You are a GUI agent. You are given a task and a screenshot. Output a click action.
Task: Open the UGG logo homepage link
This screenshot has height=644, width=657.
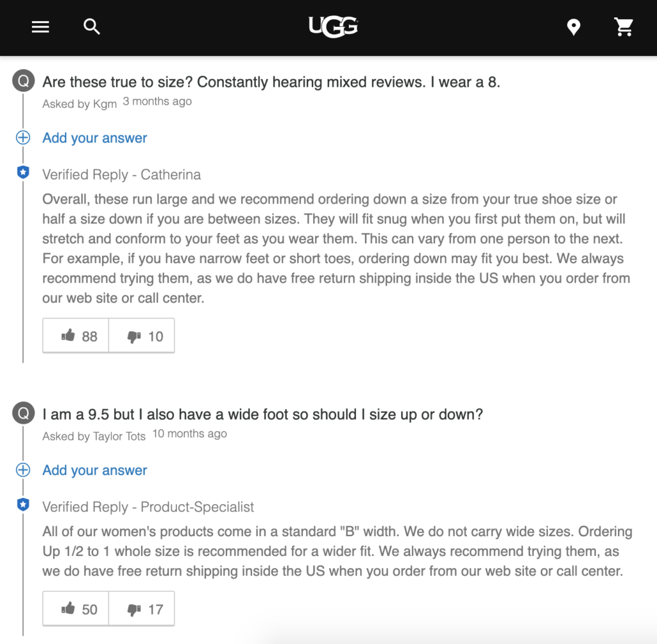click(332, 27)
